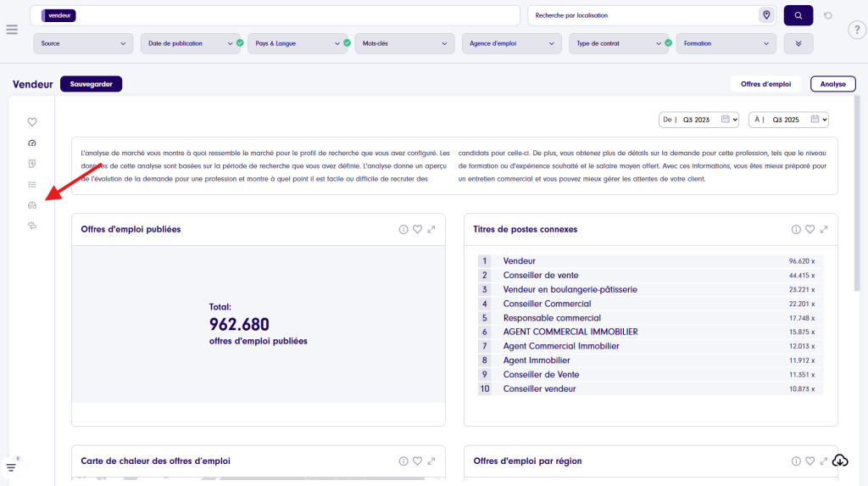Toggle heart on Offres d'emploi par région
The width and height of the screenshot is (868, 486).
point(810,461)
